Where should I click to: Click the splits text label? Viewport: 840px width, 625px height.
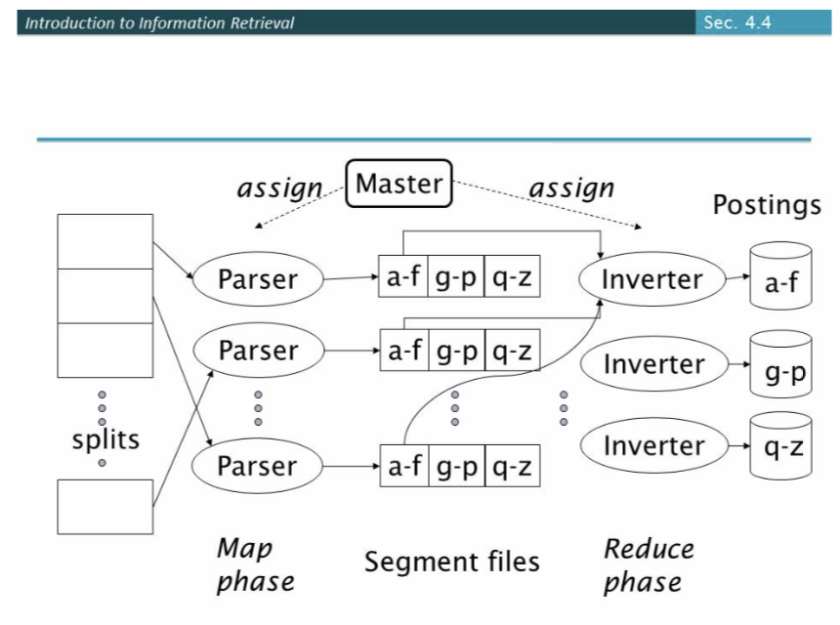(105, 439)
